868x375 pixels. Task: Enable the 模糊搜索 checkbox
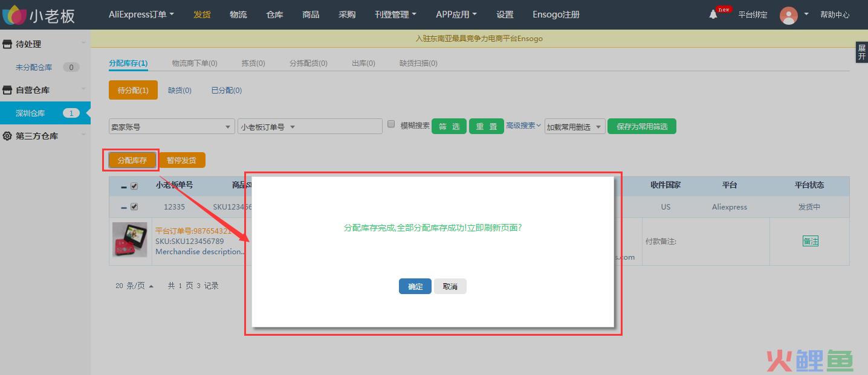click(x=391, y=124)
